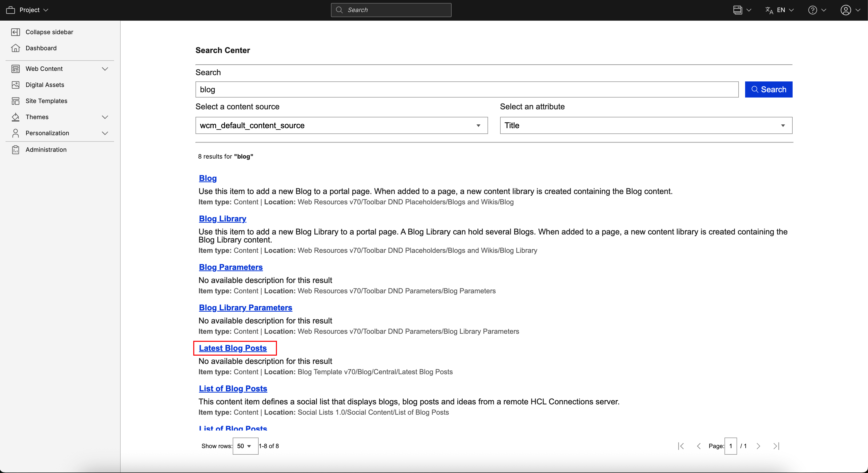Image resolution: width=868 pixels, height=473 pixels.
Task: Open the user profile avatar menu
Action: pos(845,10)
